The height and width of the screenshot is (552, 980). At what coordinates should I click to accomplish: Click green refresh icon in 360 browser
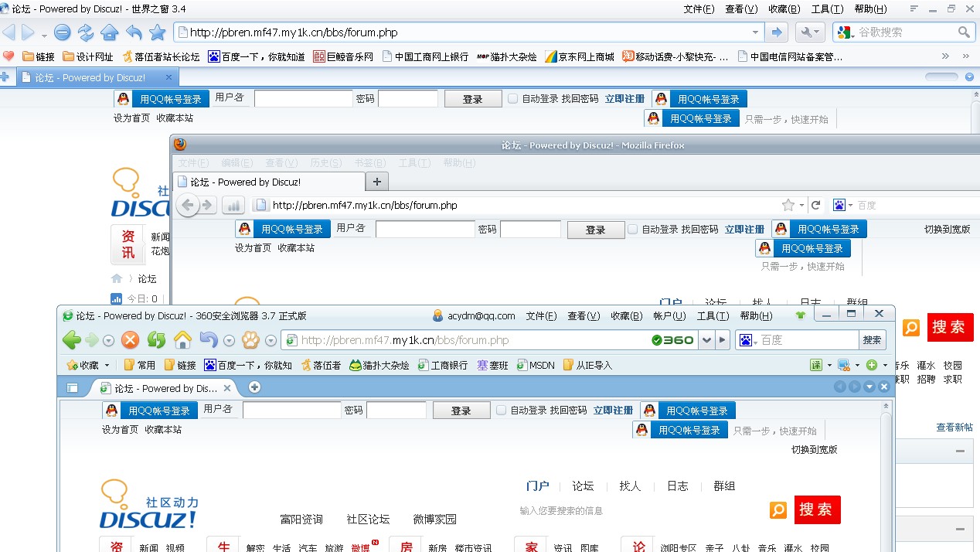[x=157, y=339]
